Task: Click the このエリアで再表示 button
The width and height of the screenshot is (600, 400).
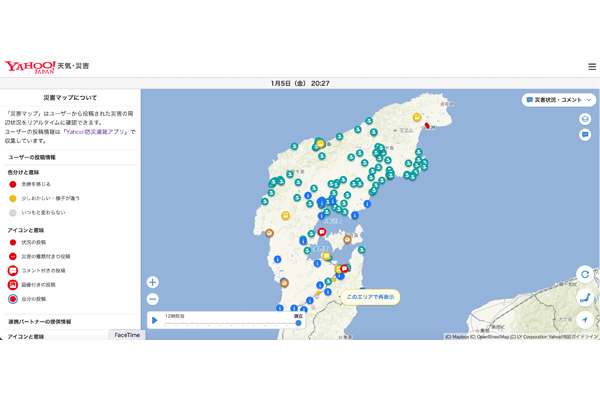Action: [370, 297]
